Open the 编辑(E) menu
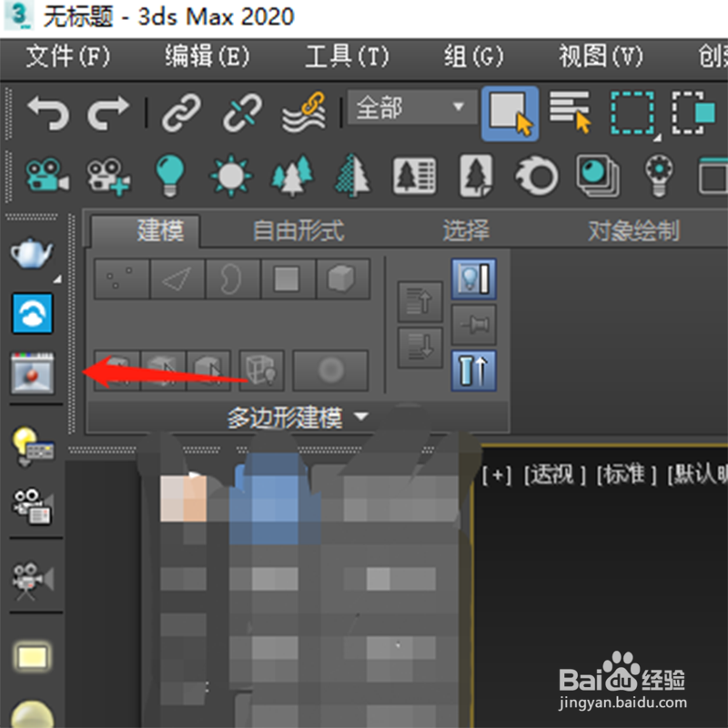This screenshot has height=728, width=728. tap(207, 56)
